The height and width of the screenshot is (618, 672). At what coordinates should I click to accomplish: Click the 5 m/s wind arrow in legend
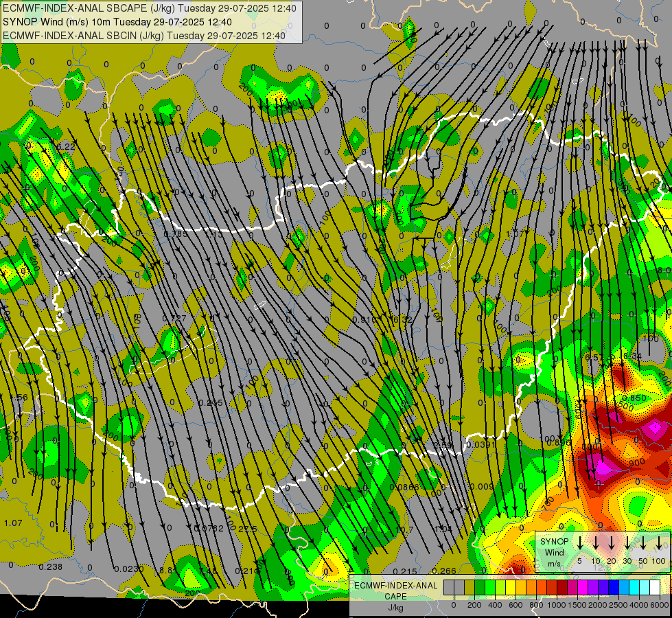[x=579, y=543]
